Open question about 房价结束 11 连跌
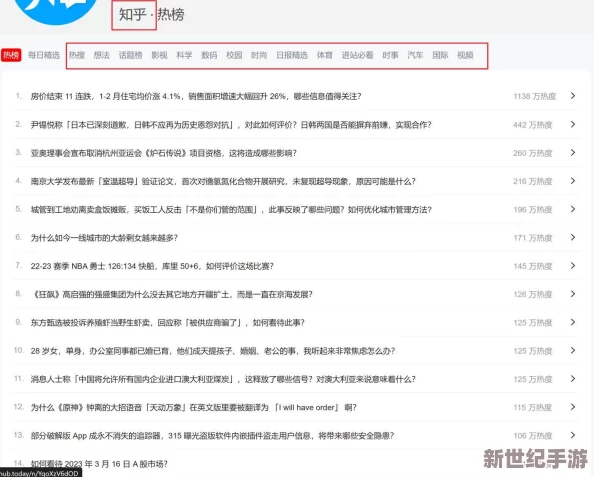 (x=196, y=96)
